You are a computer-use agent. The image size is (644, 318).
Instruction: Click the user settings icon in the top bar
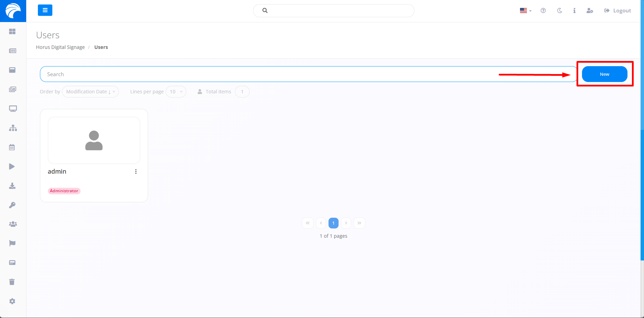[590, 10]
